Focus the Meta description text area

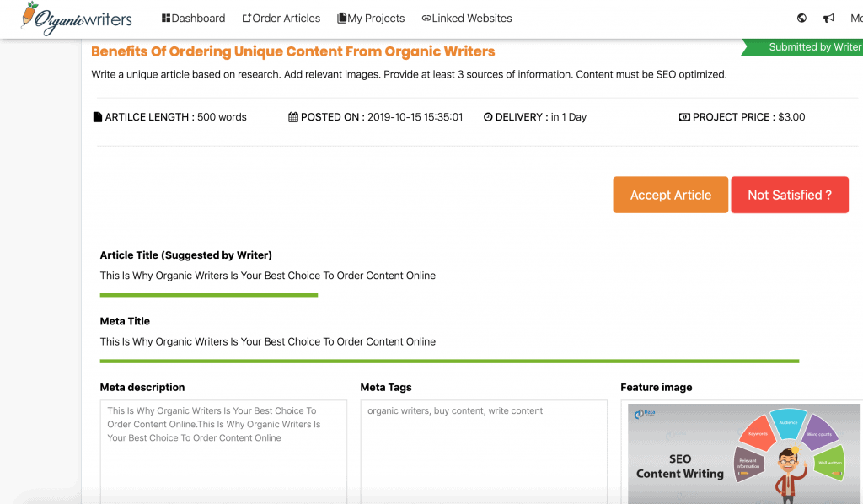(223, 451)
